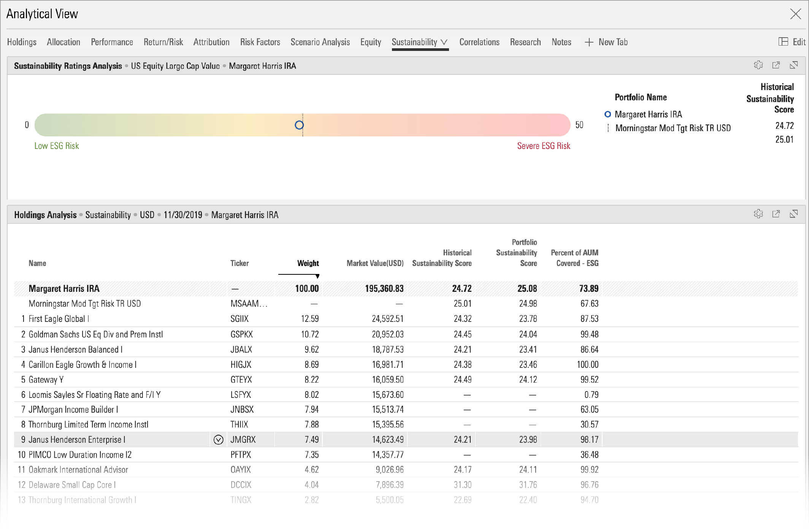
Task: Open settings gear for Holdings Analysis
Action: (x=758, y=214)
